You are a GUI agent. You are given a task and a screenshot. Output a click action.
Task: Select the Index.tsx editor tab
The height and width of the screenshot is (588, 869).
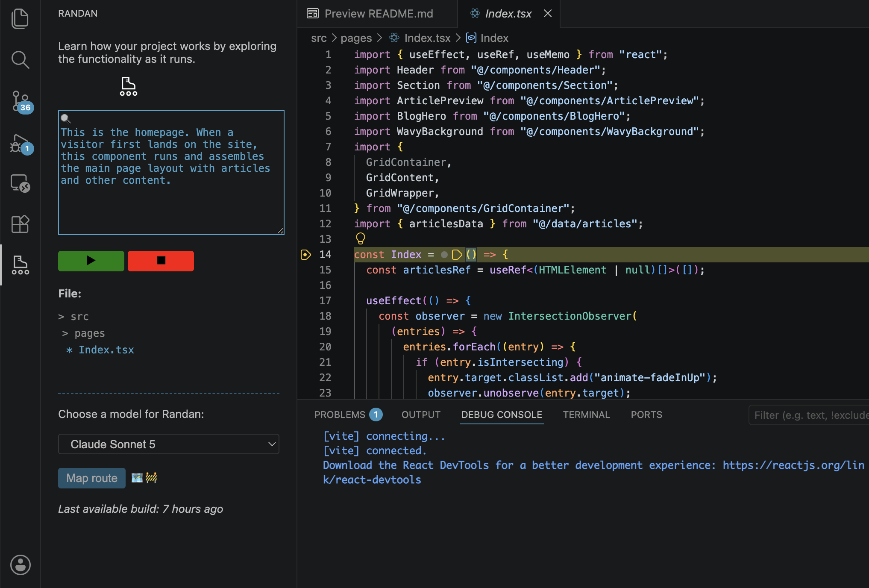coord(508,14)
